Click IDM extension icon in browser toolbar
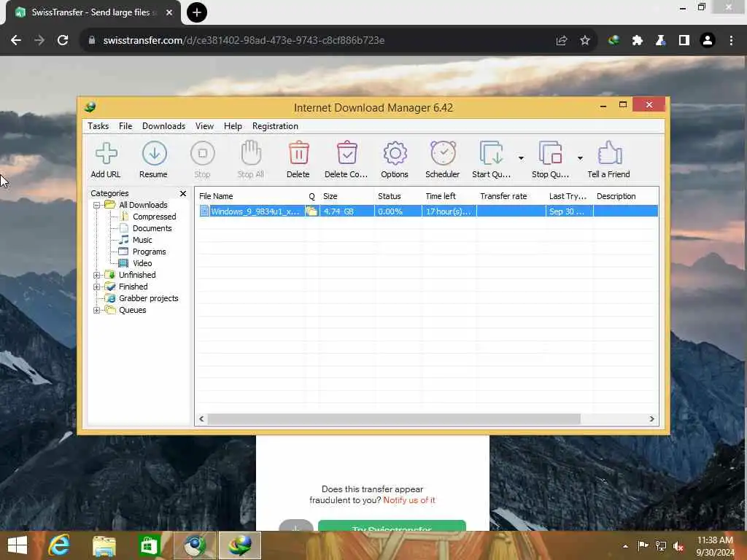This screenshot has width=747, height=560. coord(614,41)
